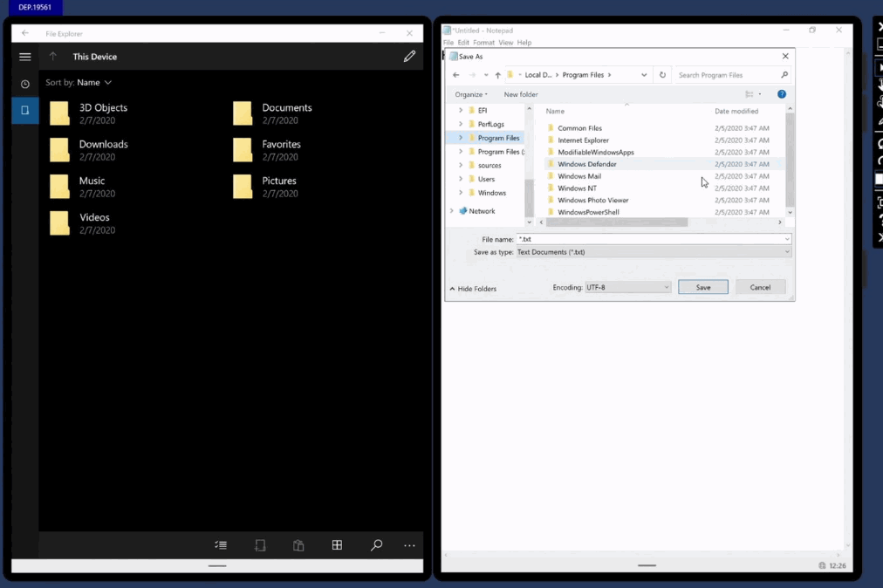This screenshot has height=588, width=883.
Task: Expand the address bar history dropdown
Action: point(644,75)
